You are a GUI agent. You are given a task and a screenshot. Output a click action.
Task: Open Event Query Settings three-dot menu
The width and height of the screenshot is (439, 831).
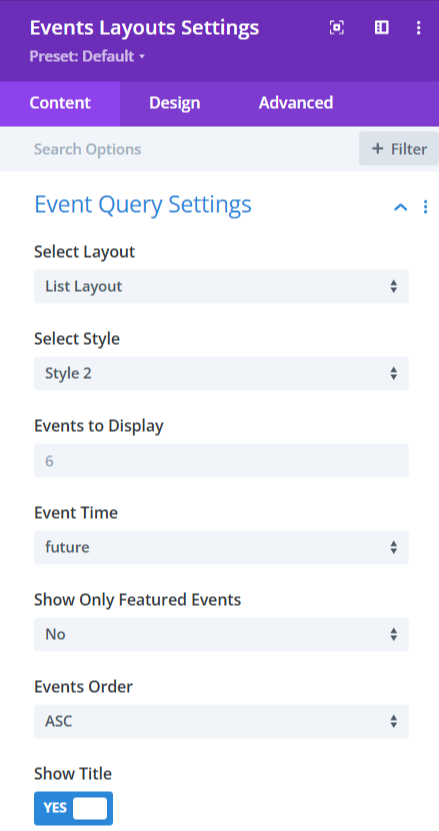pos(425,207)
